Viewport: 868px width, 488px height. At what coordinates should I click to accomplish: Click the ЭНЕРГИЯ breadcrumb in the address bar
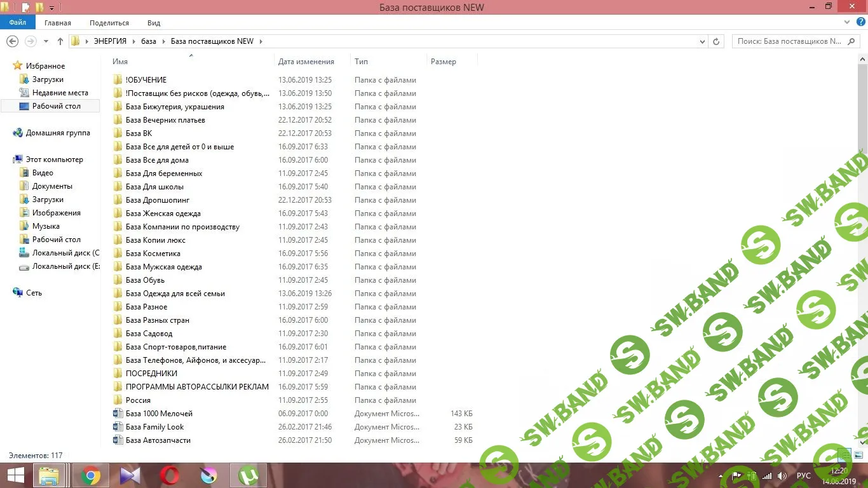pos(110,41)
